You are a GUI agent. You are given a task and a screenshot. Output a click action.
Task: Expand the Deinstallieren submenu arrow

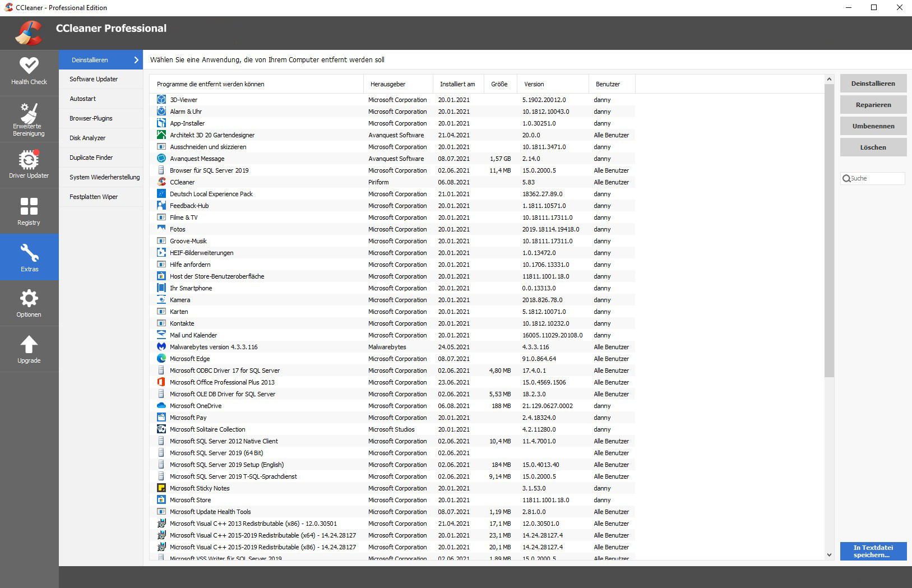[x=136, y=60]
